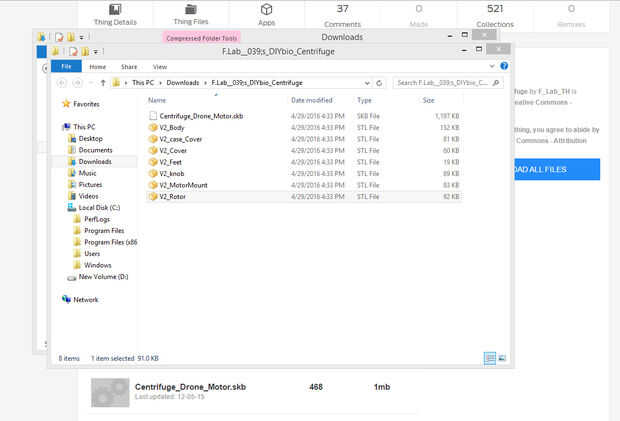Sort by Type column header

tap(364, 100)
